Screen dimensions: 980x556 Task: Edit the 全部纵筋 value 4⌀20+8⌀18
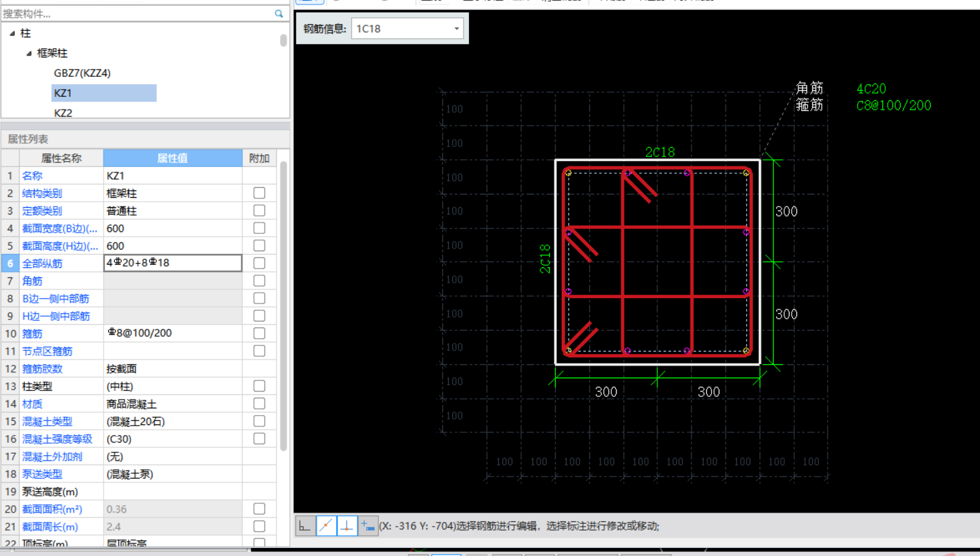click(173, 263)
